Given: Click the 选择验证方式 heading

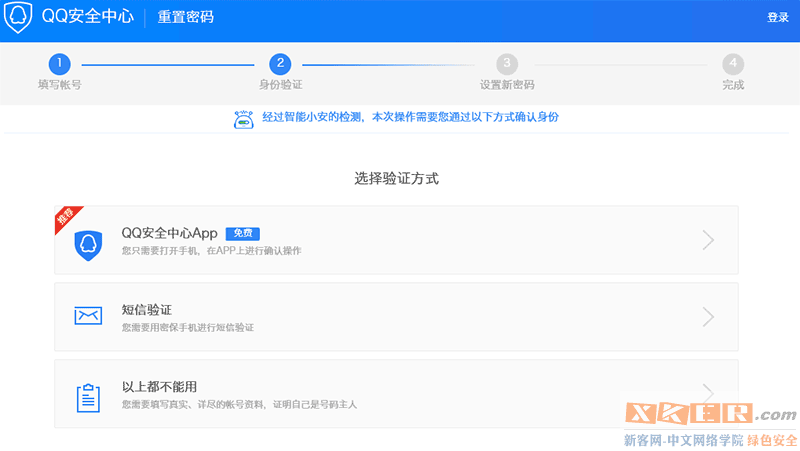Looking at the screenshot, I should 396,178.
